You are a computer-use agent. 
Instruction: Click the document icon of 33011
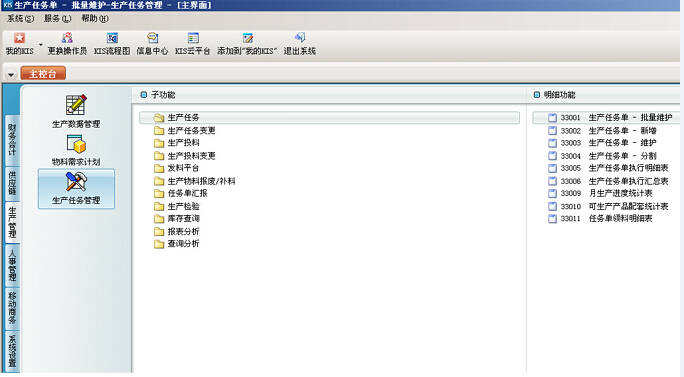pyautogui.click(x=552, y=219)
